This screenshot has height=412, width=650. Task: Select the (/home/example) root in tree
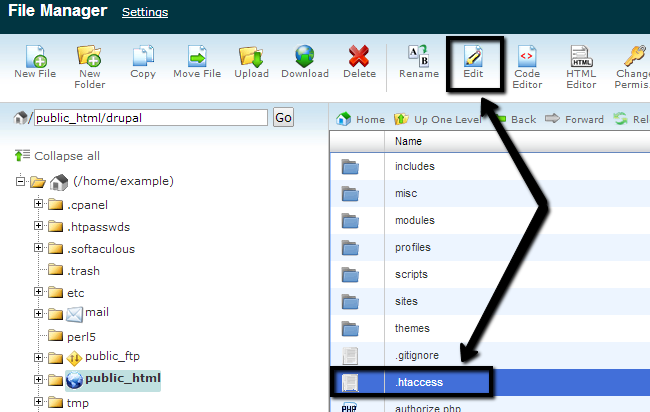click(x=123, y=181)
